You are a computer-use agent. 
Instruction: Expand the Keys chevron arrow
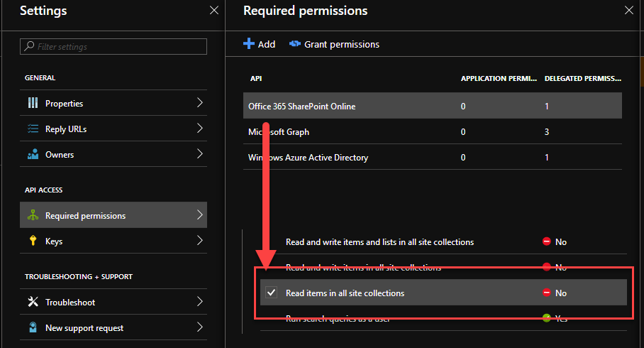(199, 241)
